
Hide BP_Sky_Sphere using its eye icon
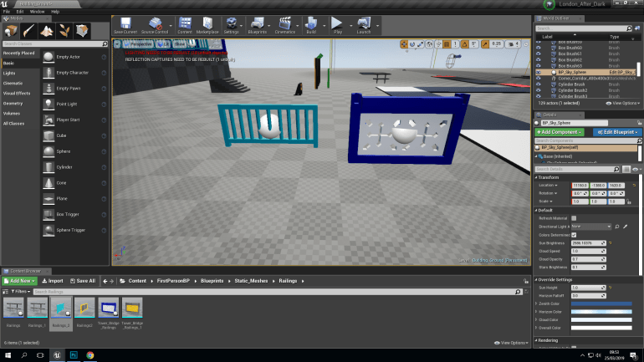pyautogui.click(x=538, y=72)
